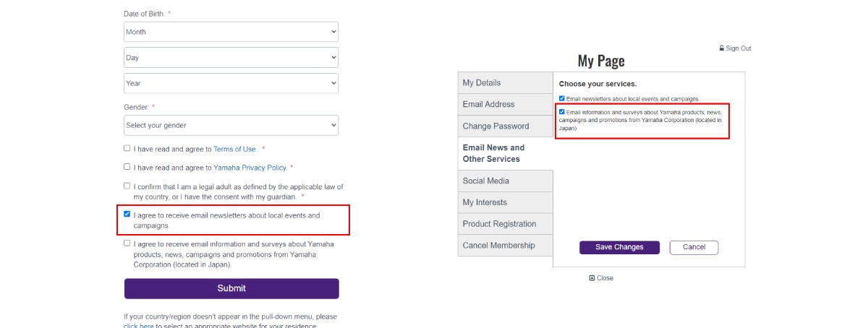Click the Close box icon
The image size is (868, 328).
click(592, 277)
